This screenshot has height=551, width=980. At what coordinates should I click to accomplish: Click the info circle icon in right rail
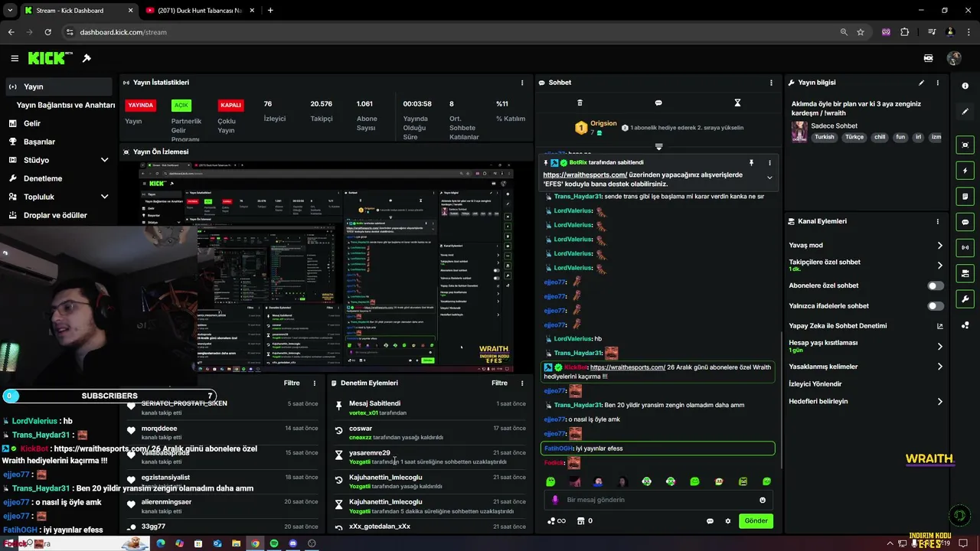(965, 86)
